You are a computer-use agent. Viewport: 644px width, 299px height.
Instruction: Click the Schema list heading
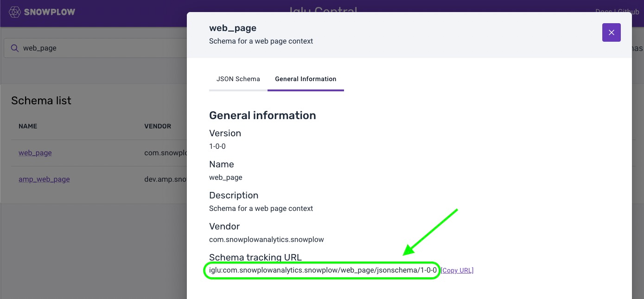[41, 101]
